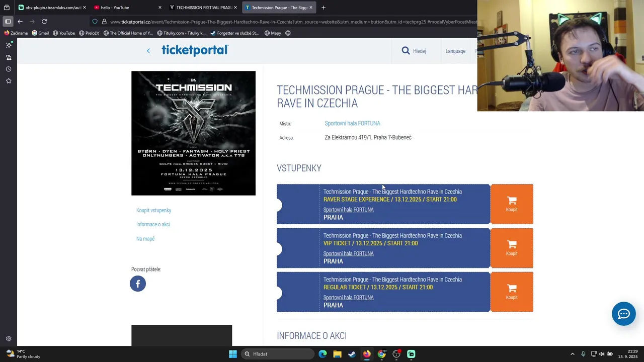The width and height of the screenshot is (644, 362).
Task: Open bookmarks star sidebar icon
Action: 9,81
